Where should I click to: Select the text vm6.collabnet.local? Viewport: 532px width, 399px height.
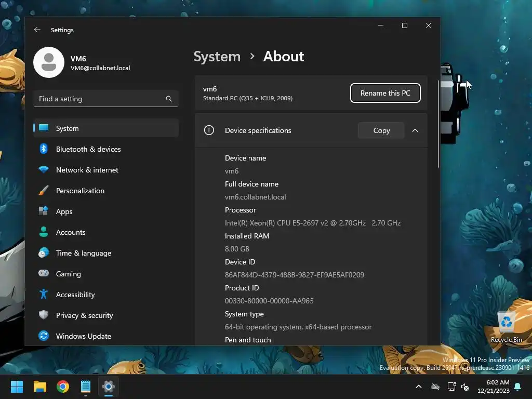tap(255, 197)
